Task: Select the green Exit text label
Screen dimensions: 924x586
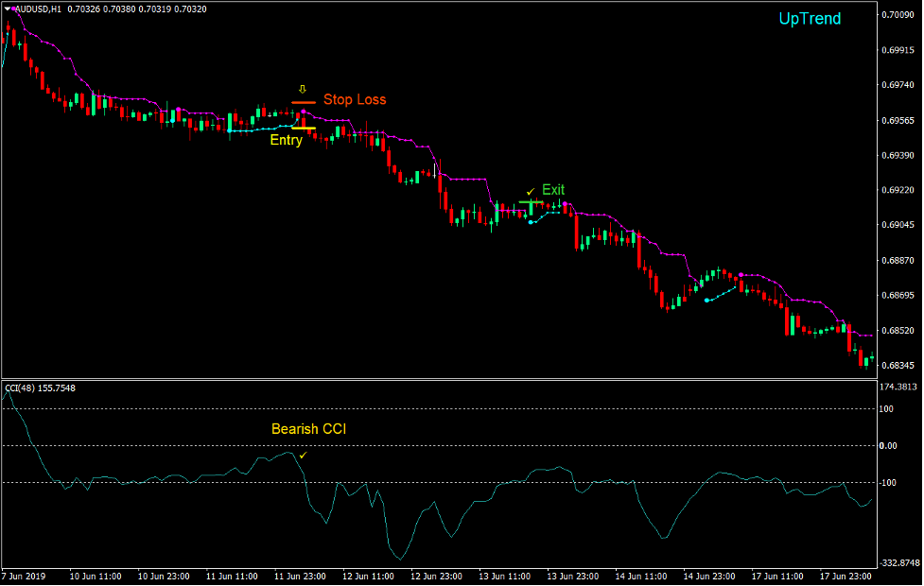Action: [553, 190]
